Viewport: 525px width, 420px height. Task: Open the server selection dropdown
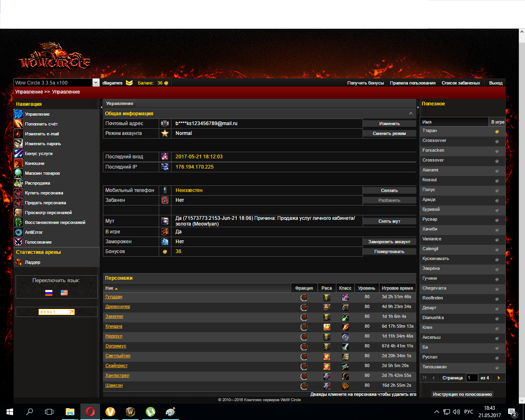[96, 83]
